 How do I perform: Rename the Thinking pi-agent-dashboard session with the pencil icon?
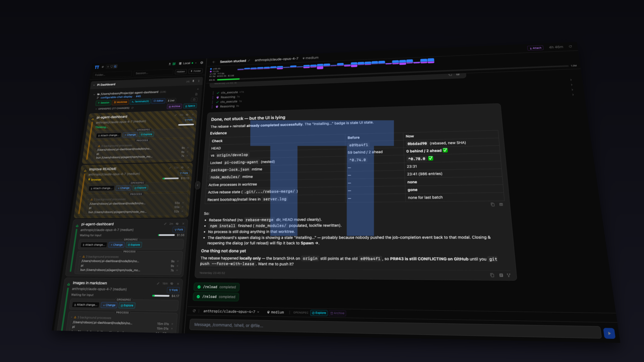175,115
